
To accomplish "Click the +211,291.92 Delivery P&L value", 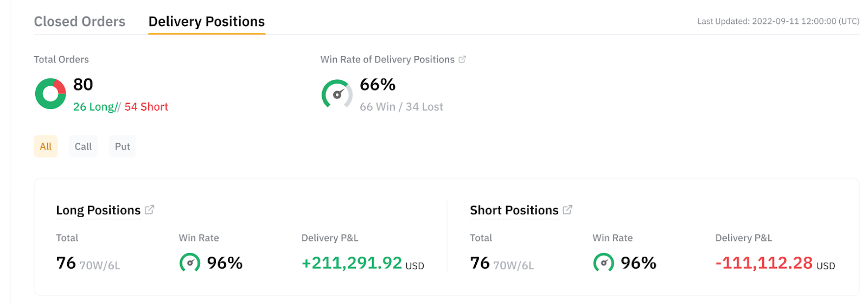I will pos(352,263).
